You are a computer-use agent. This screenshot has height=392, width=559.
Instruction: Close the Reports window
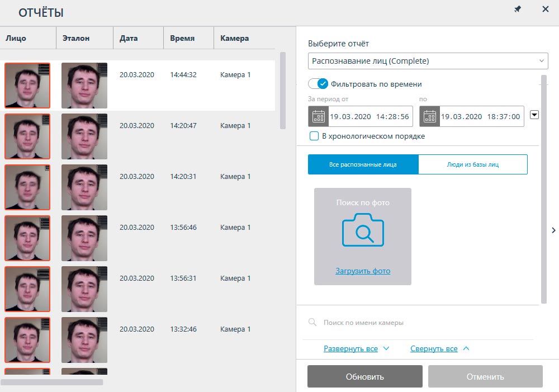pos(546,10)
